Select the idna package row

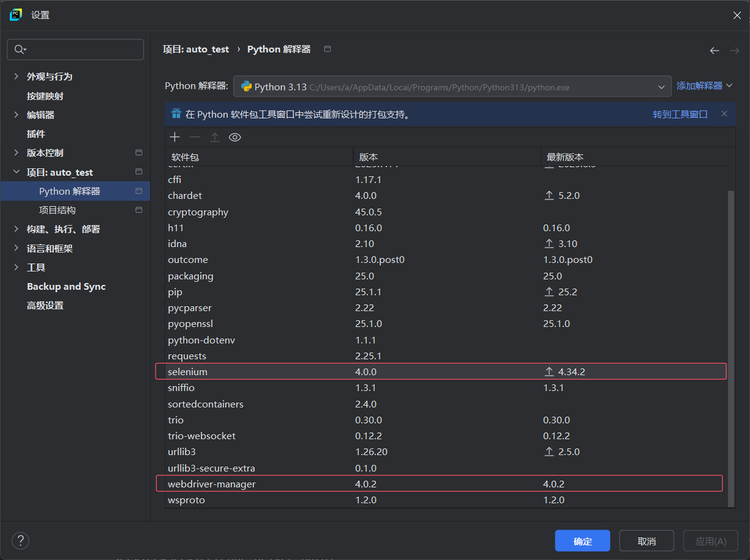point(446,243)
